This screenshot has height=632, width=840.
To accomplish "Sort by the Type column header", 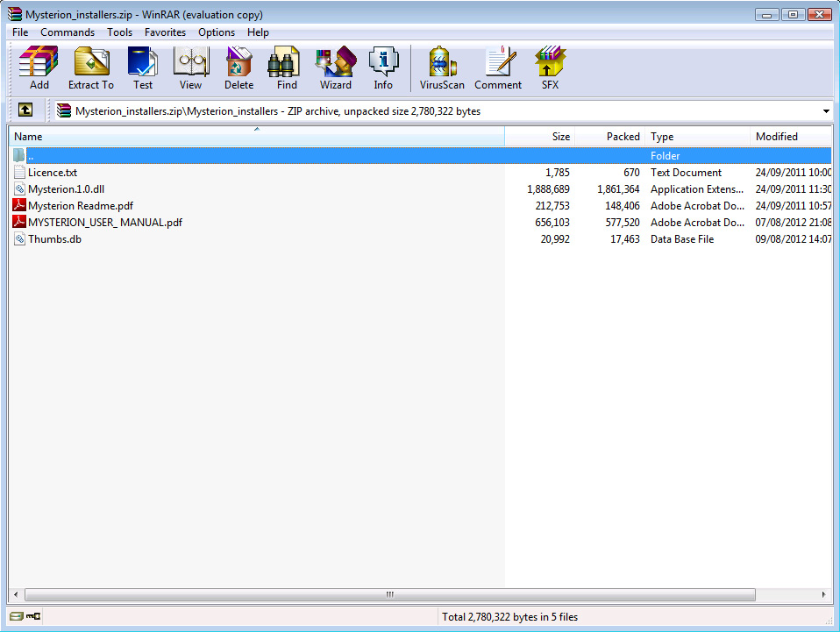I will tap(697, 136).
